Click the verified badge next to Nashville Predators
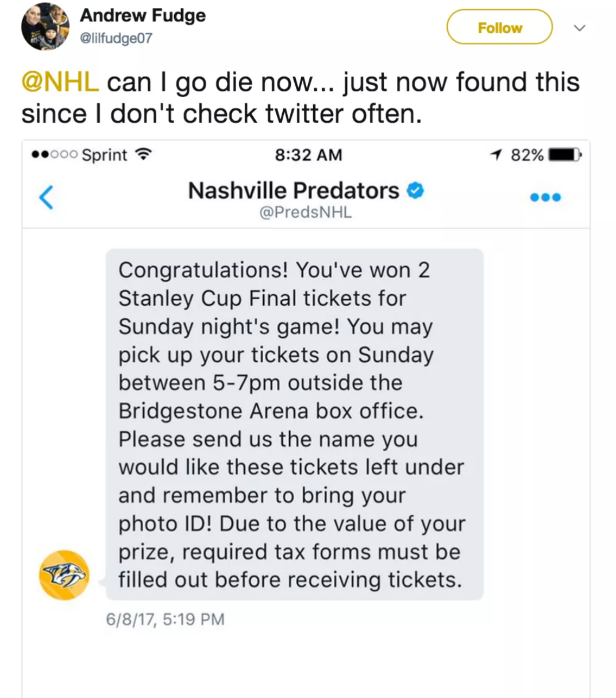The height and width of the screenshot is (698, 616). pyautogui.click(x=415, y=190)
